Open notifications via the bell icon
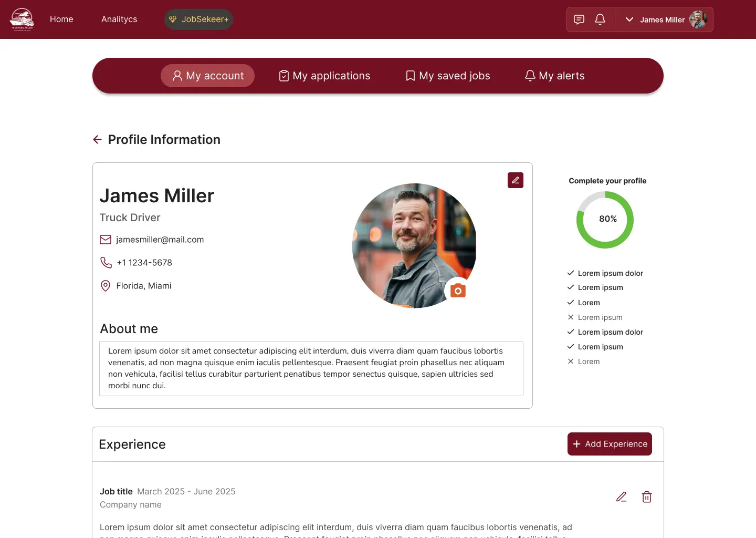 click(x=600, y=19)
